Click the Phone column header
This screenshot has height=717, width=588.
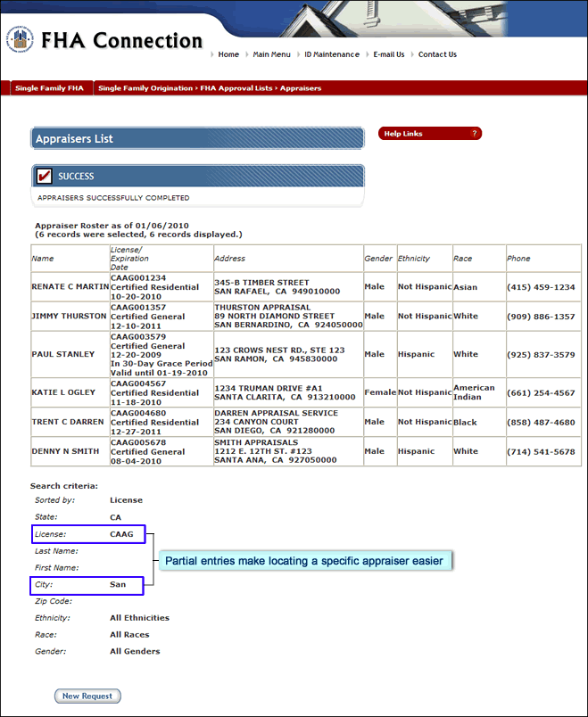tap(518, 259)
